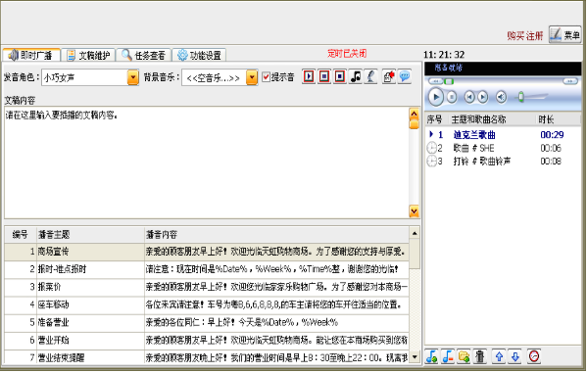This screenshot has height=373, width=588.
Task: Click the 序号 playlist column header
Action: point(437,119)
